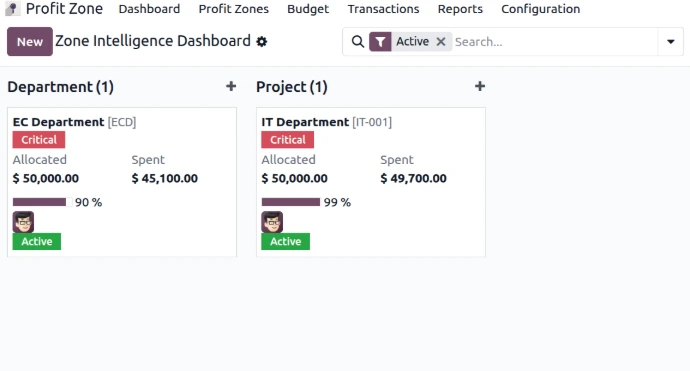Click the IT Department Critical badge
Image resolution: width=690 pixels, height=371 pixels.
tap(288, 140)
